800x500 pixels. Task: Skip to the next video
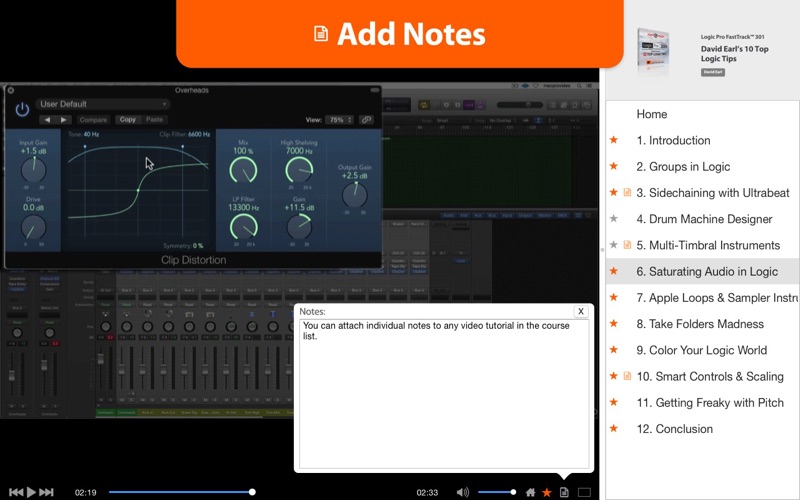pos(46,492)
